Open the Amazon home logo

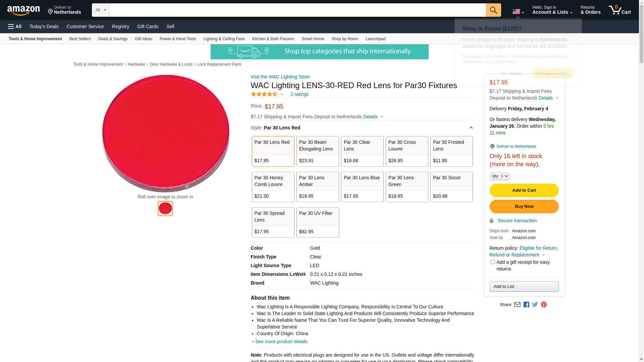(23, 11)
